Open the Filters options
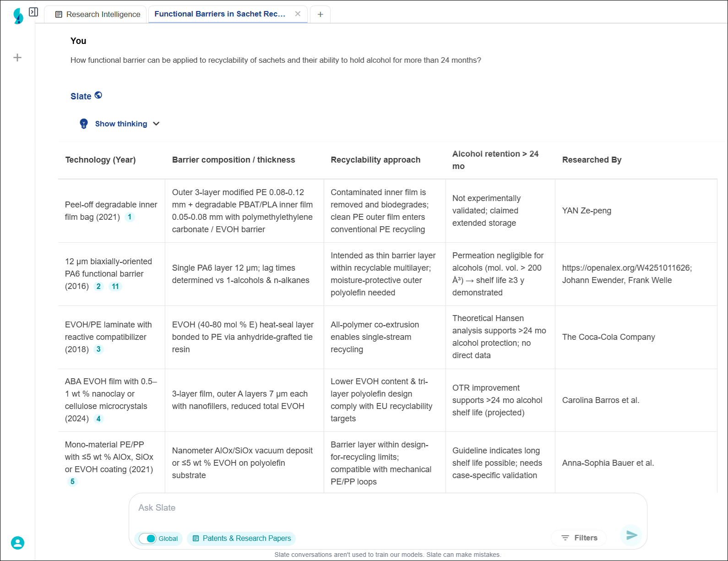 click(579, 538)
